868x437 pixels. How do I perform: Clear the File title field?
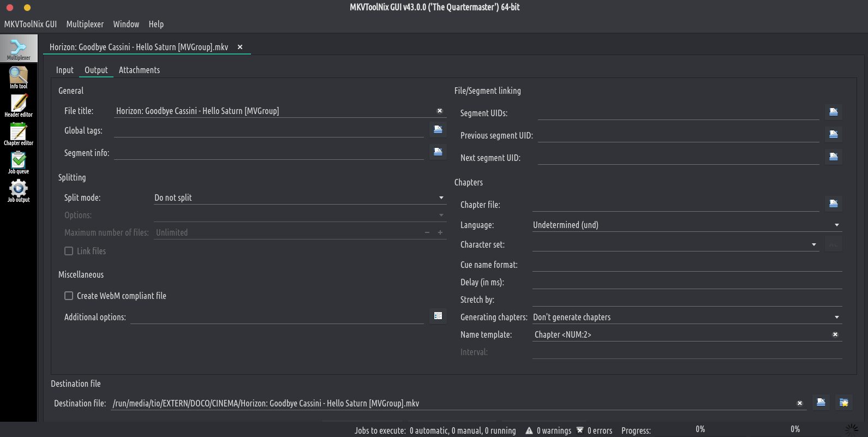tap(440, 111)
